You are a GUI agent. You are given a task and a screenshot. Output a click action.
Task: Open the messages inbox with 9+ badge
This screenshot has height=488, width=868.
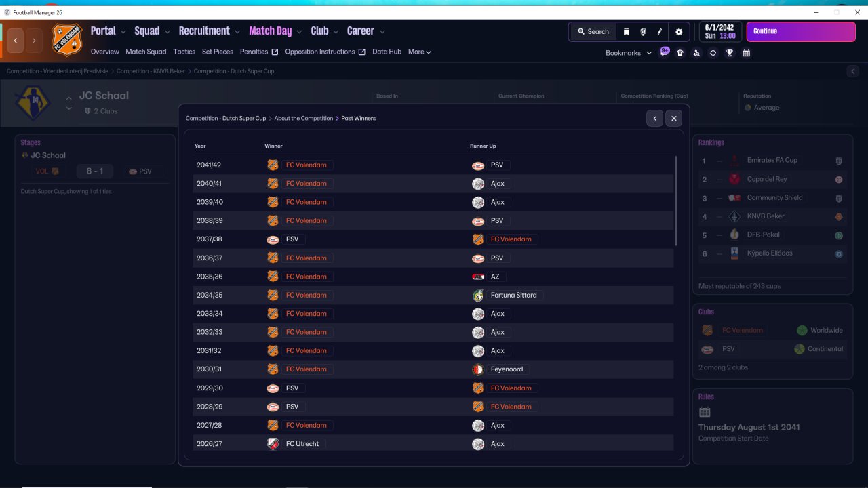pyautogui.click(x=665, y=52)
